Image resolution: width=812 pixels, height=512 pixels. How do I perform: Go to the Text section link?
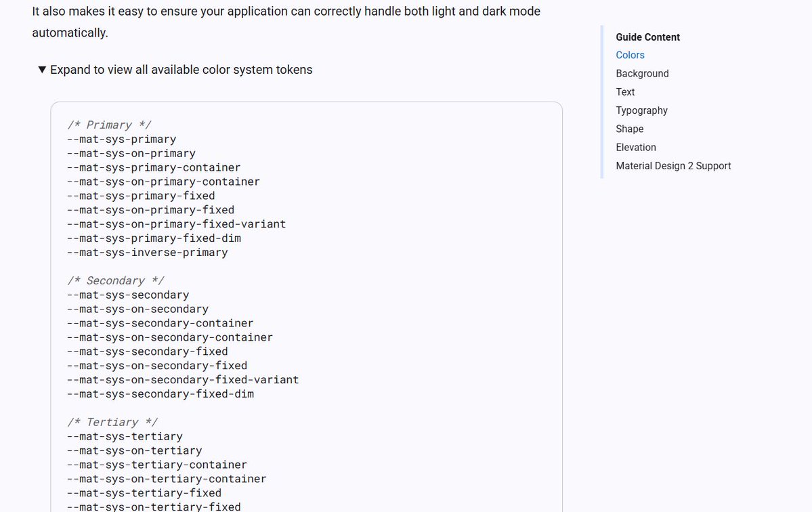tap(625, 92)
